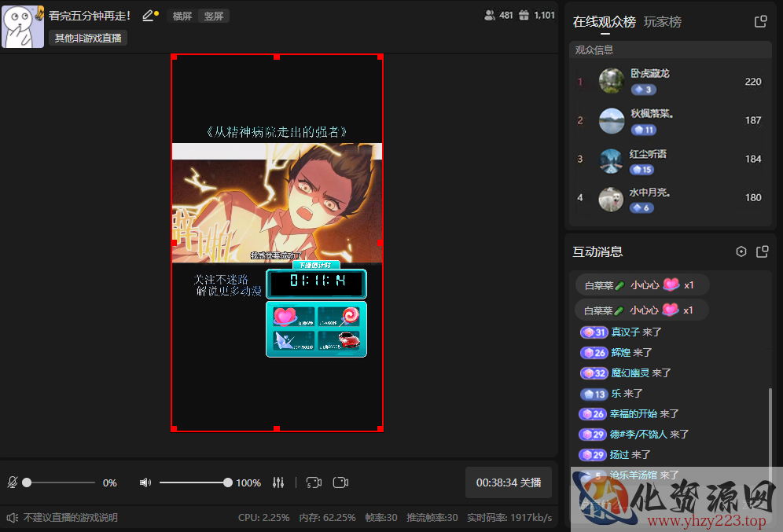The height and width of the screenshot is (532, 783).
Task: Open the 其他非游戏直播 category tag
Action: pyautogui.click(x=88, y=38)
